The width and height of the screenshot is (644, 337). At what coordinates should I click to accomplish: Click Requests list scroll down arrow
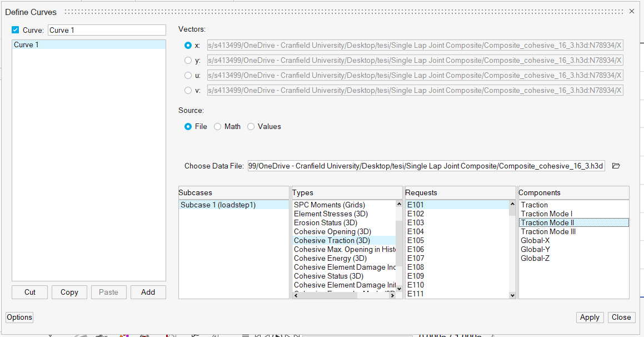coord(512,295)
